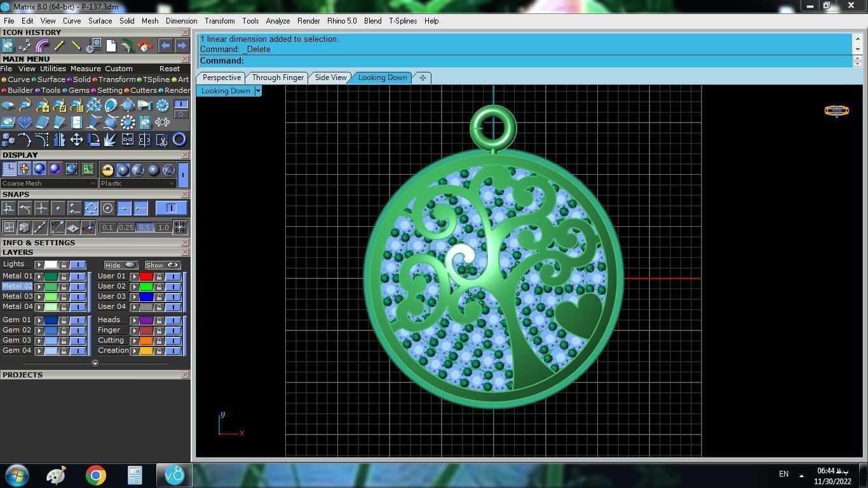Go forward with the Icon History right arrow
Screen dimensions: 868x488
coord(182,46)
